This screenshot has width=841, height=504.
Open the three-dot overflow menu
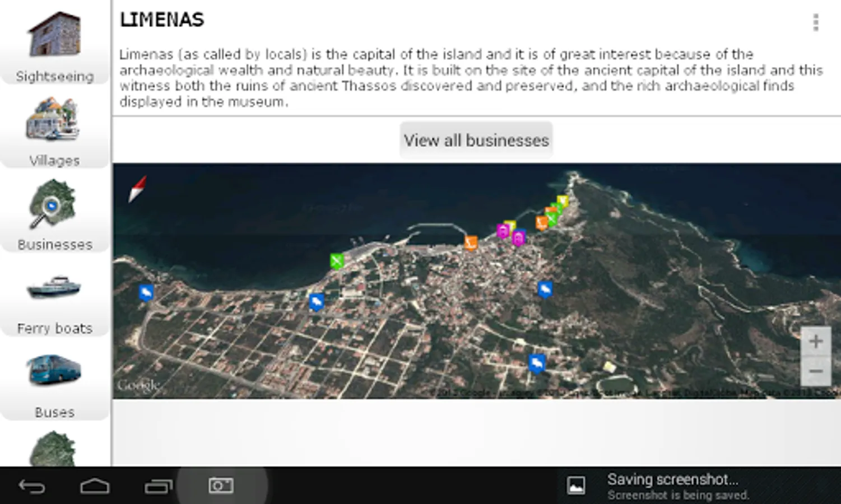pyautogui.click(x=816, y=22)
